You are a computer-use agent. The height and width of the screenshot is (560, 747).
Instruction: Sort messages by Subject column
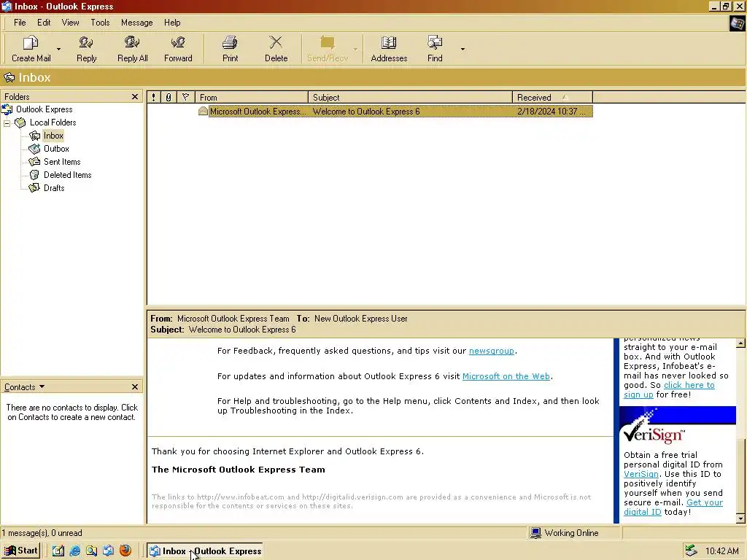410,97
